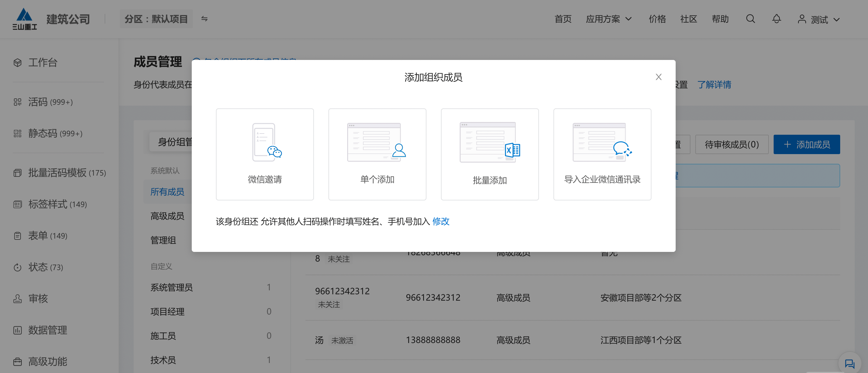The image size is (868, 373).
Task: Switch to the 社区 menu item
Action: tap(688, 19)
